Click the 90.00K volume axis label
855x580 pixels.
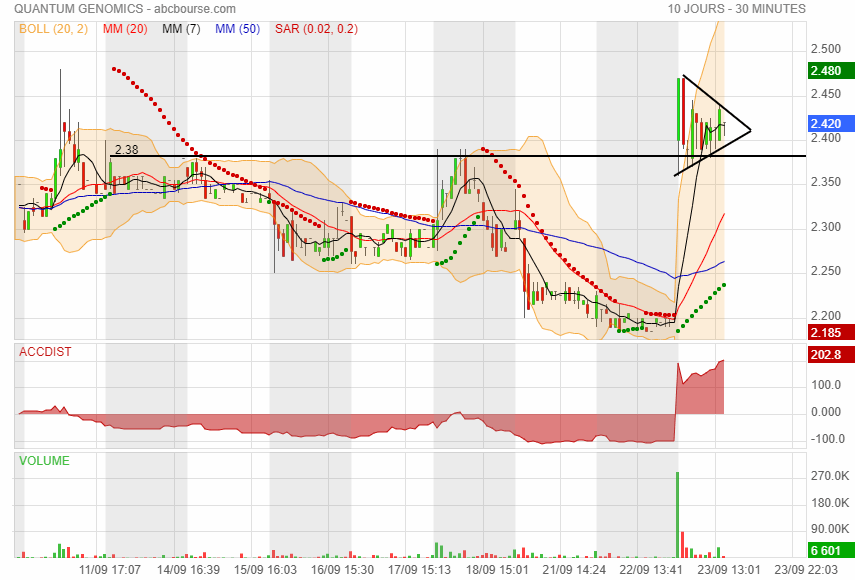coord(830,529)
